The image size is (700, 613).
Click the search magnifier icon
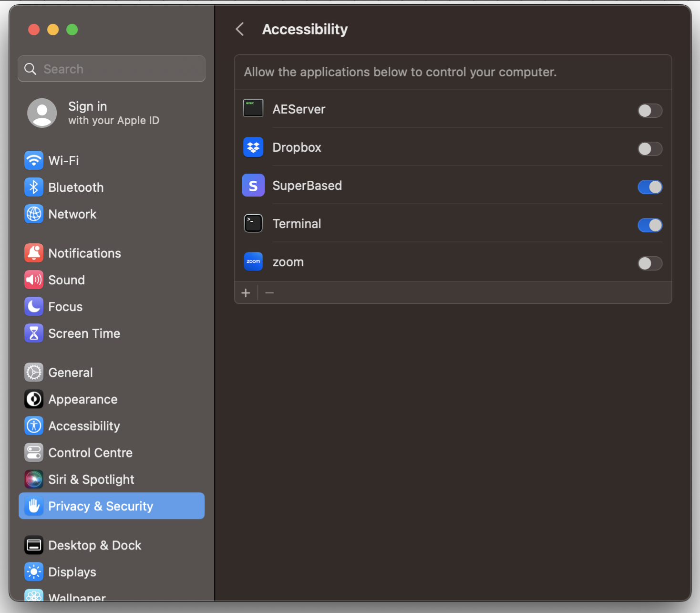pyautogui.click(x=31, y=69)
